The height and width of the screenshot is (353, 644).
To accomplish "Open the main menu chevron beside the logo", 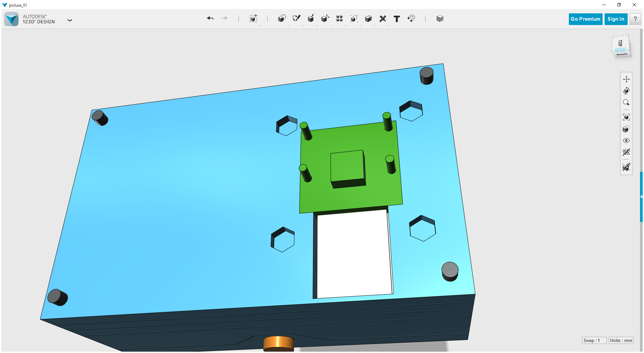I will [70, 20].
